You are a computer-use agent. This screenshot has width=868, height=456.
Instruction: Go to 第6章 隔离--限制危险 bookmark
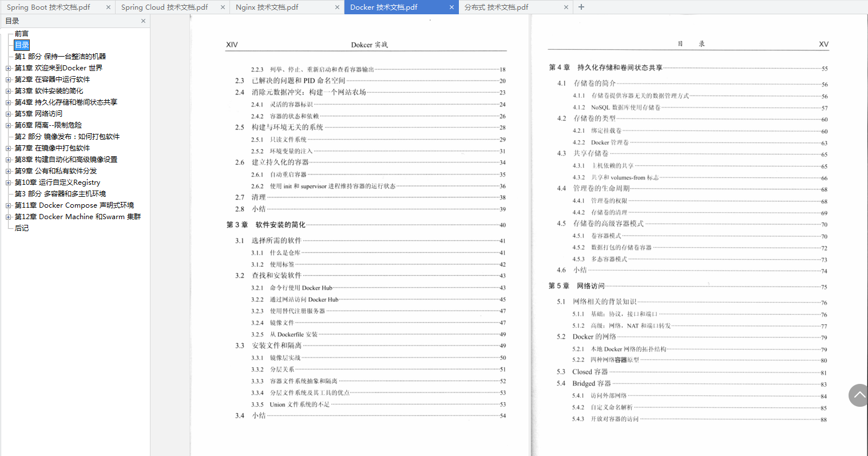click(x=48, y=125)
